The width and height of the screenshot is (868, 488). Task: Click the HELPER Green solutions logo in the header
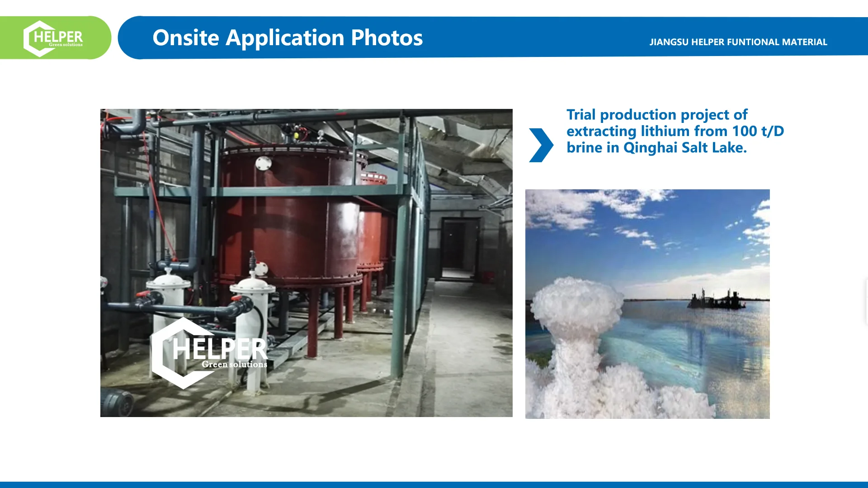click(53, 38)
